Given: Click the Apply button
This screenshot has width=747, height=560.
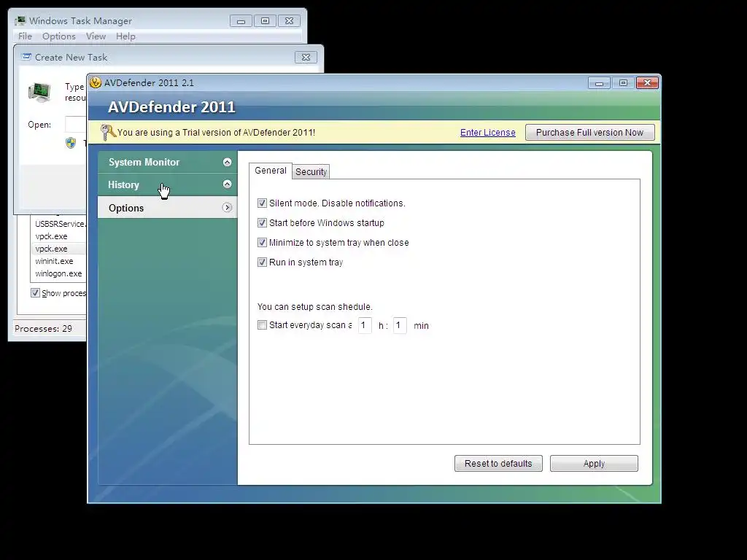Looking at the screenshot, I should 594,463.
